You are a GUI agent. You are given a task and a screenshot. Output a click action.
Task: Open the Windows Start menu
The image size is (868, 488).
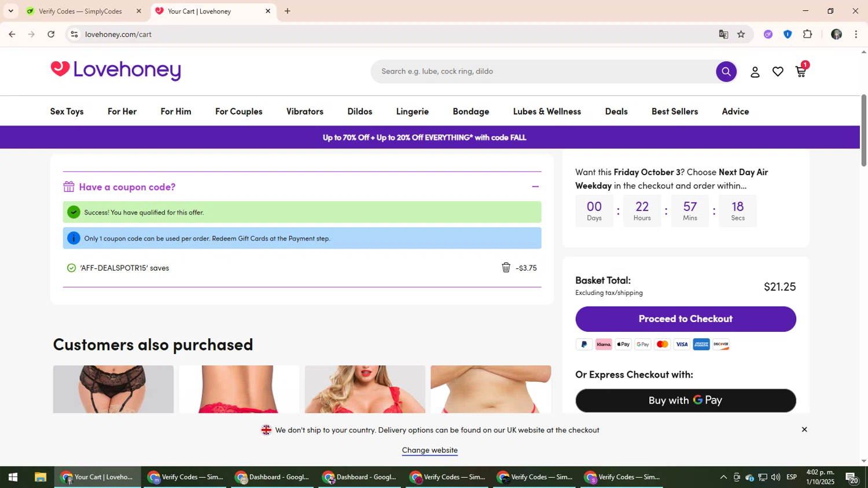(x=13, y=477)
